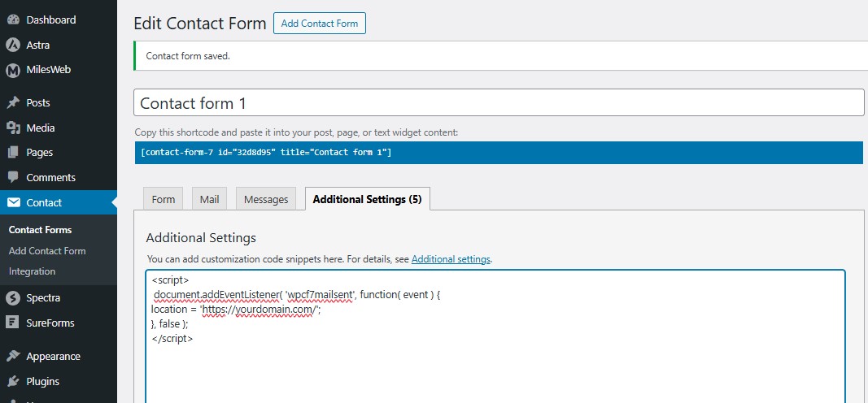Click the '}, false );' code line
The image size is (868, 403).
coord(169,324)
